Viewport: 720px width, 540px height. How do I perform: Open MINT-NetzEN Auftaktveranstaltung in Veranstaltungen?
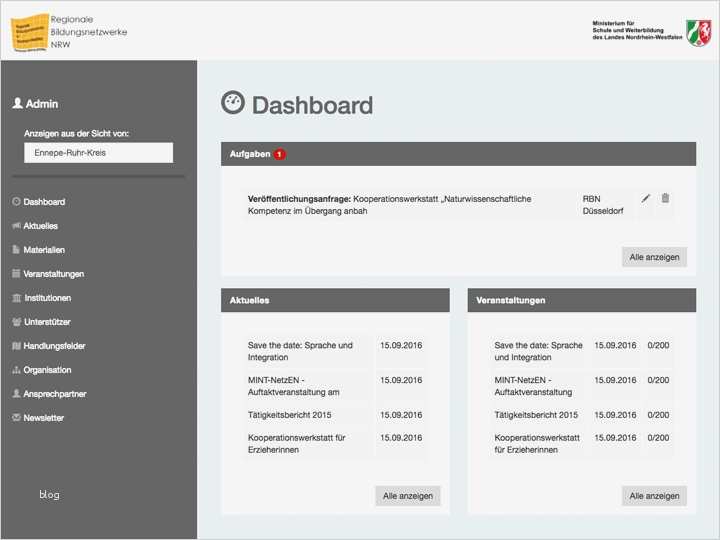point(533,386)
